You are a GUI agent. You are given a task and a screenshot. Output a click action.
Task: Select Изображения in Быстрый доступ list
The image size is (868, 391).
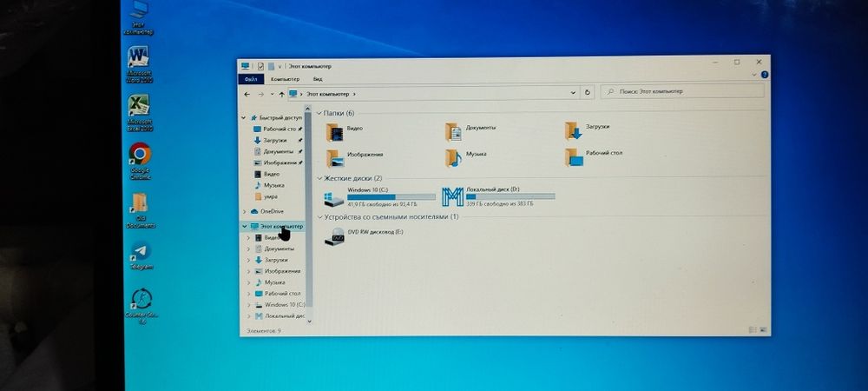(275, 162)
